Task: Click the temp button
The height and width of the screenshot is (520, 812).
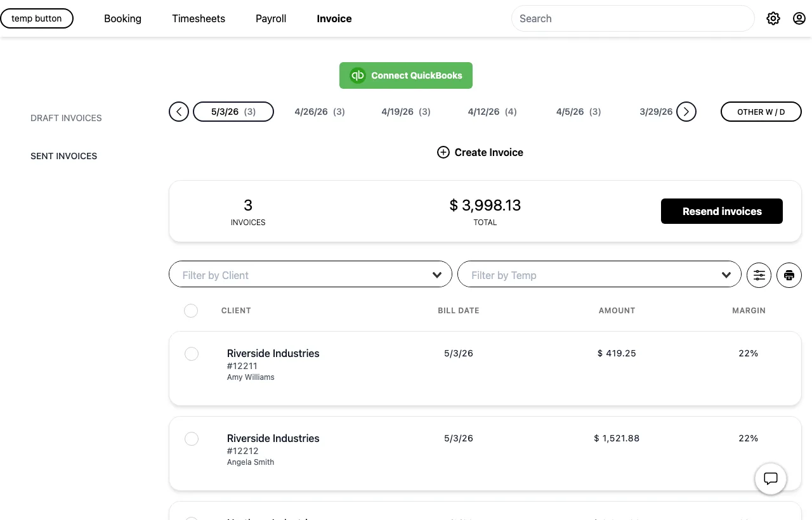Action: 37,18
